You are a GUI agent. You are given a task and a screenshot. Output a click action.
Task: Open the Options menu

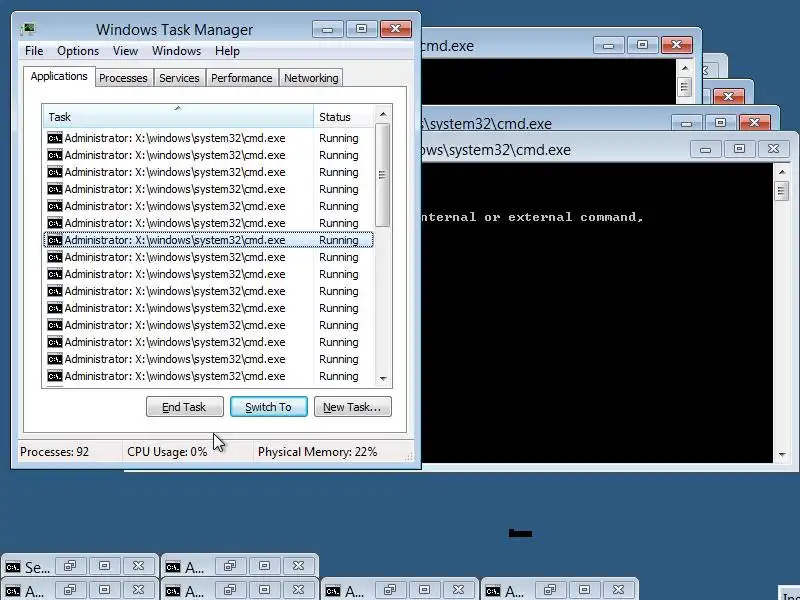point(78,51)
